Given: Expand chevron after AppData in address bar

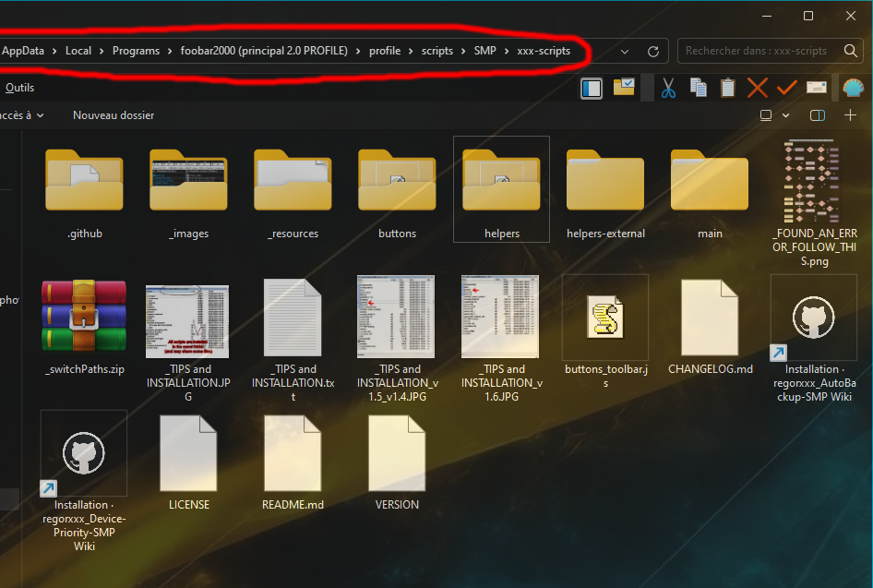Looking at the screenshot, I should pyautogui.click(x=54, y=51).
